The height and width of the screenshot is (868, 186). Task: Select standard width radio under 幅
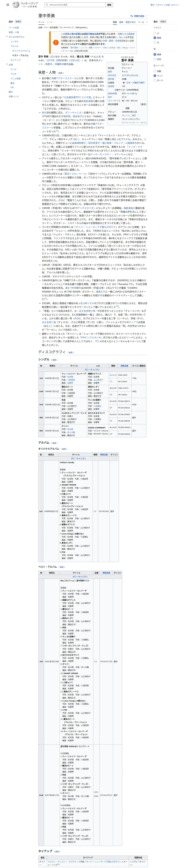pos(155,55)
